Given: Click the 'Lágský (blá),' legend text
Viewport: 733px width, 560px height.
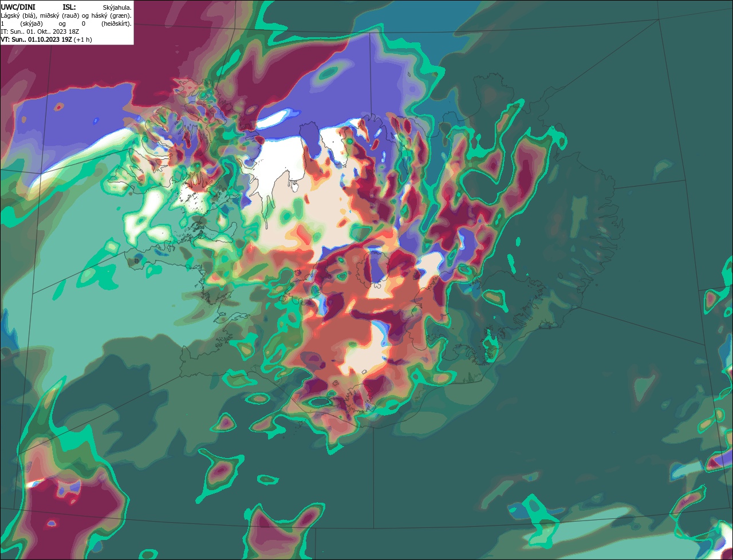Looking at the screenshot, I should (x=19, y=15).
